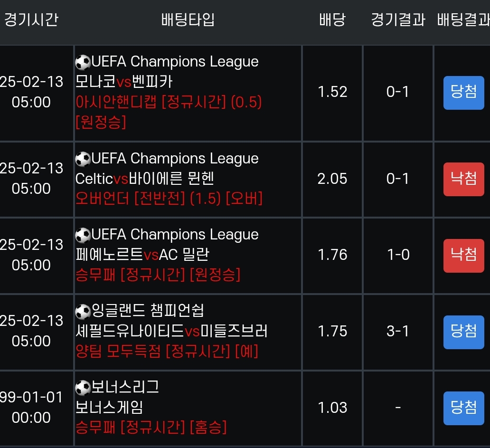
Task: Select the 경기결과 column header
Action: [398, 20]
